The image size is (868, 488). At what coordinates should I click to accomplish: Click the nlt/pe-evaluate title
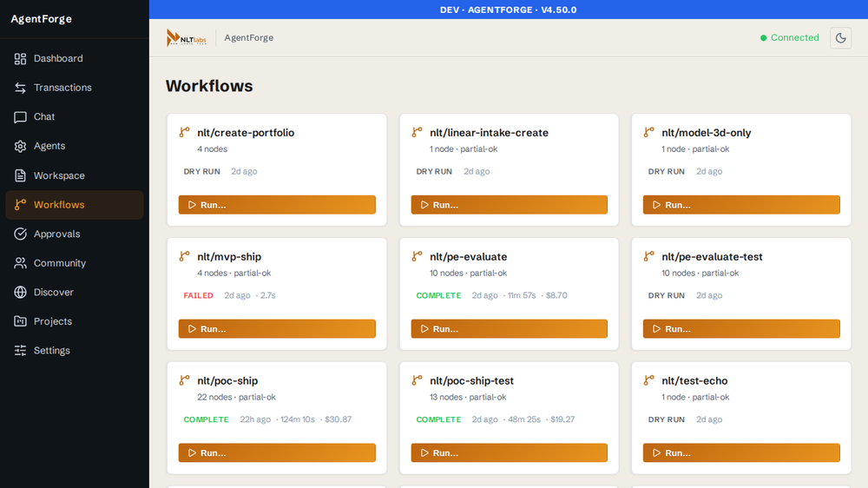469,257
